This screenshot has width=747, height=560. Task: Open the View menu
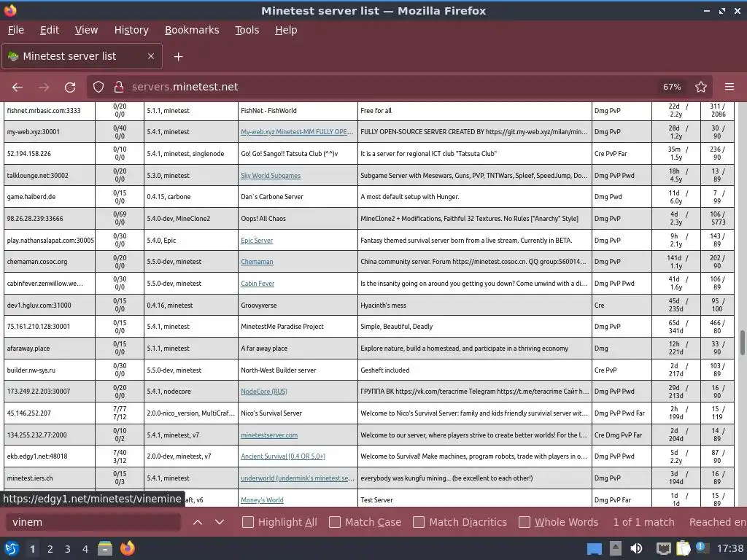click(86, 30)
